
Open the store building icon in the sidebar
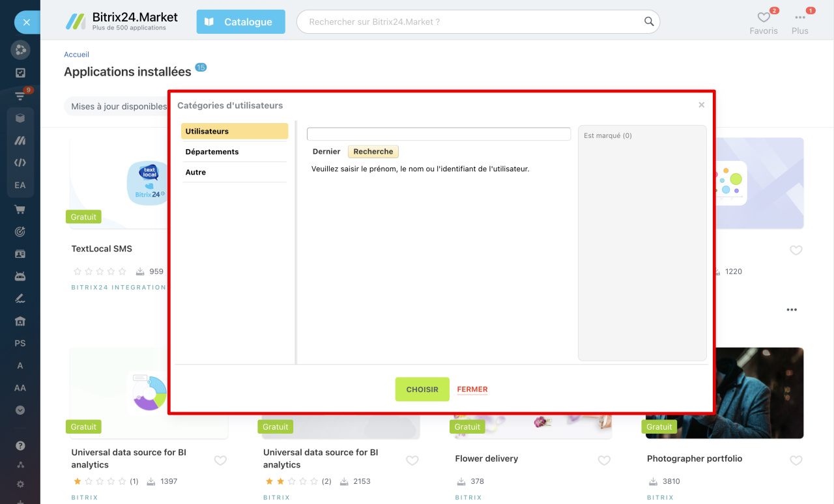(20, 321)
